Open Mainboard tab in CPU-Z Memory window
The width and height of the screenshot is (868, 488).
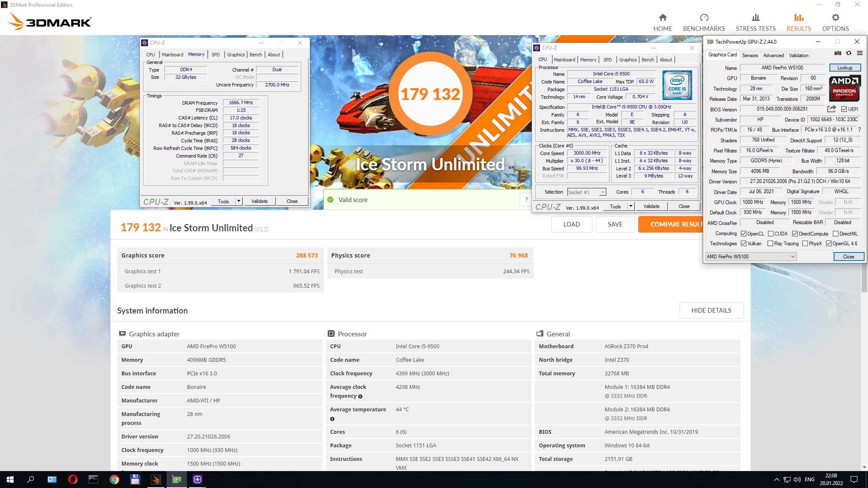click(x=172, y=55)
